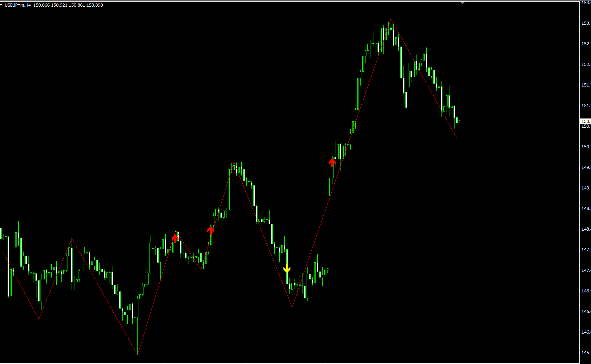
Task: Click the zigzag low below the yellow arrow
Action: [x=292, y=306]
